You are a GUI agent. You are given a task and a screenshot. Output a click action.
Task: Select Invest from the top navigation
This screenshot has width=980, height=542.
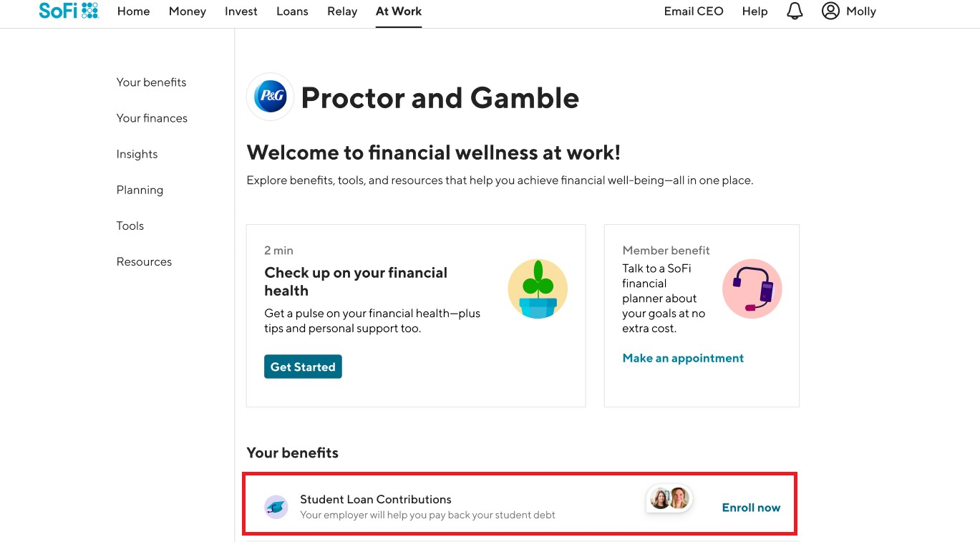click(241, 11)
